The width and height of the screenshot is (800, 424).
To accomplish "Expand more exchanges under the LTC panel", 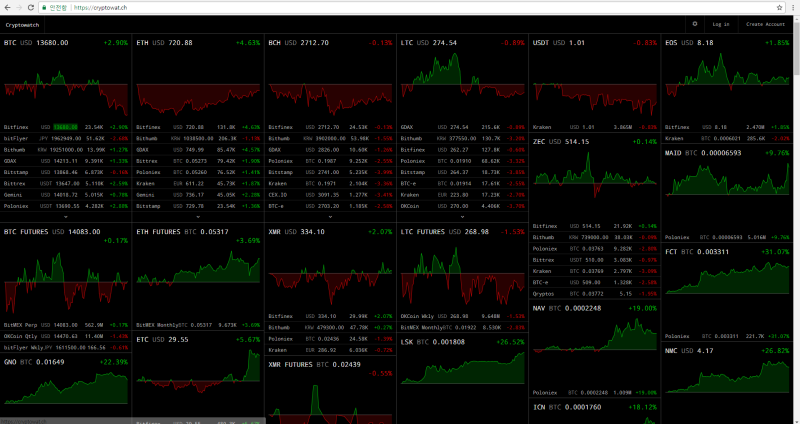I will pyautogui.click(x=462, y=217).
